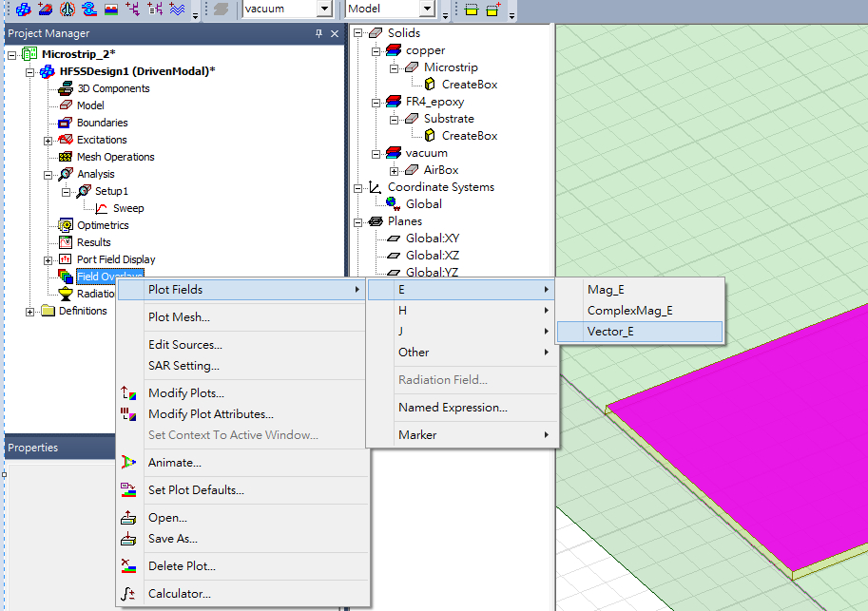The height and width of the screenshot is (611, 868).
Task: Click the blue spiral design toolbar icon
Action: (89, 9)
